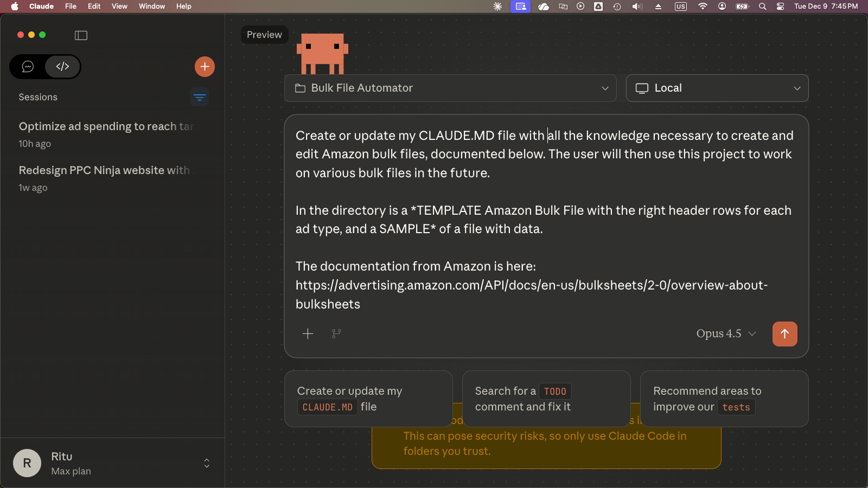Click the screen sharing menu bar icon

(521, 7)
